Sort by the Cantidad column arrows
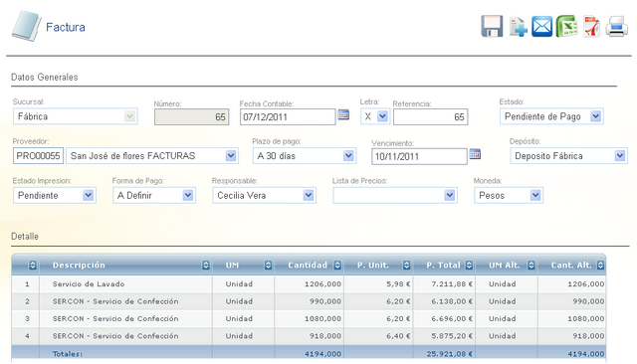Image resolution: width=637 pixels, height=364 pixels. point(337,266)
